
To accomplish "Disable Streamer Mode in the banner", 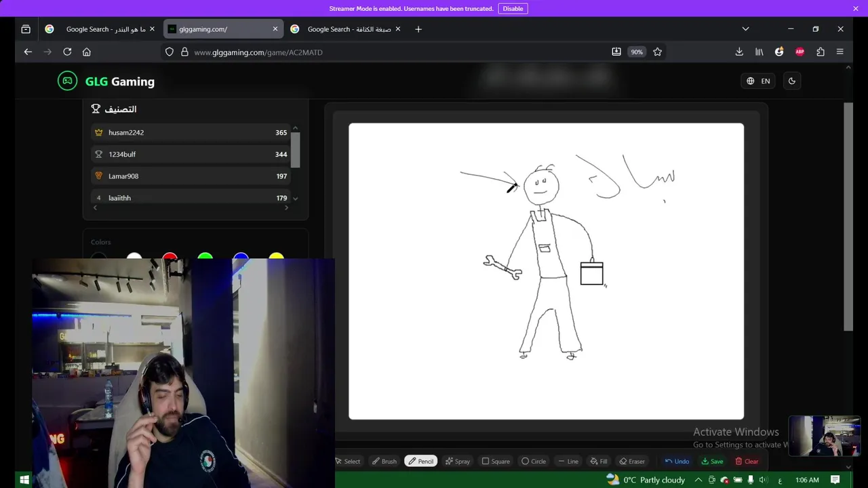I will click(513, 9).
